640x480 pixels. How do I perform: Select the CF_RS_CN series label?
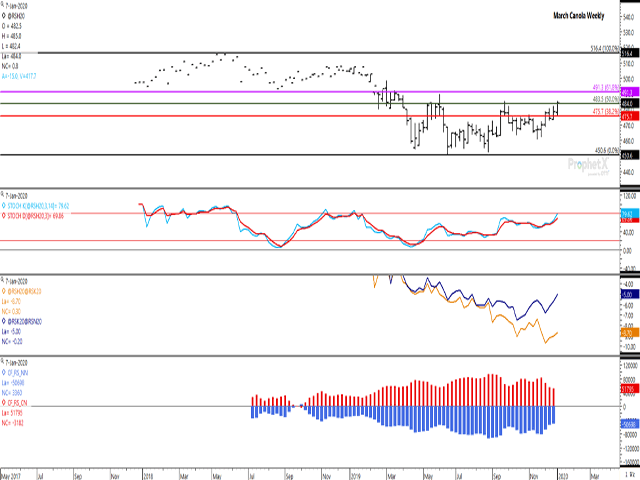tap(18, 403)
